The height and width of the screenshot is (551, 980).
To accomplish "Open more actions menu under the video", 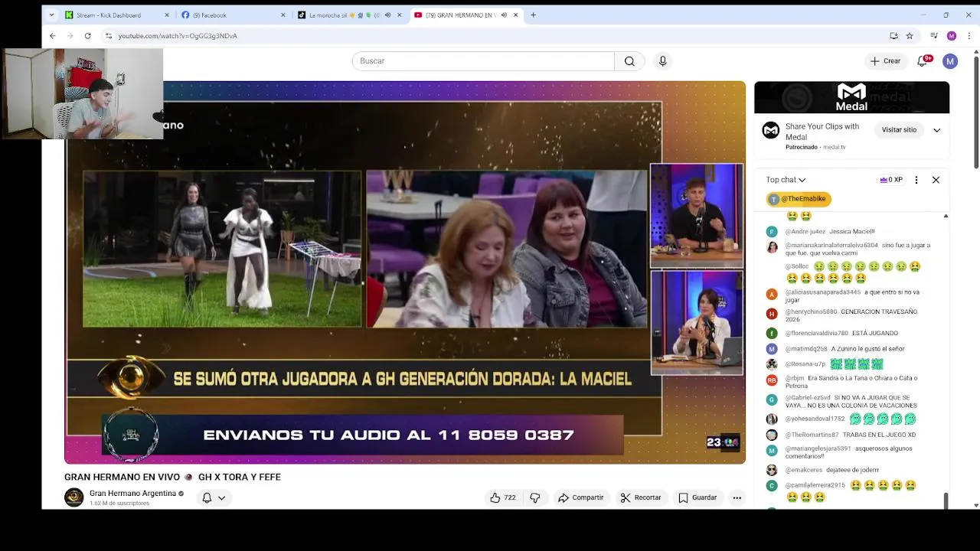I will 737,497.
